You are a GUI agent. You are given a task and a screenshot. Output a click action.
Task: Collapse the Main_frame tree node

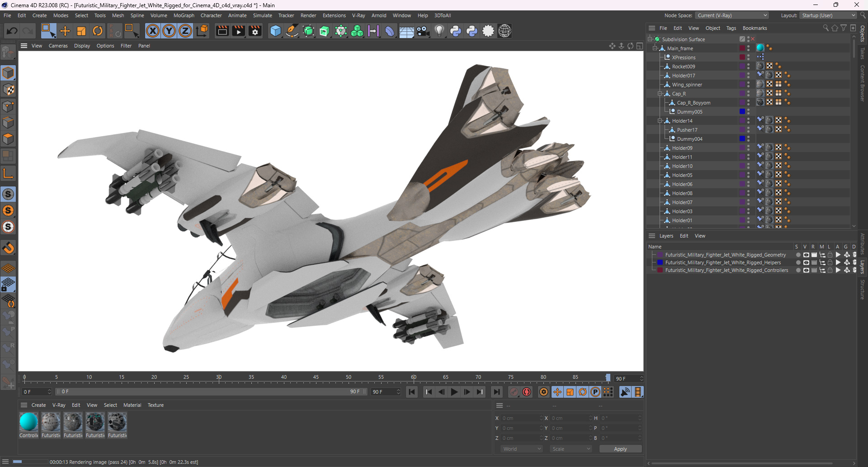pyautogui.click(x=655, y=48)
